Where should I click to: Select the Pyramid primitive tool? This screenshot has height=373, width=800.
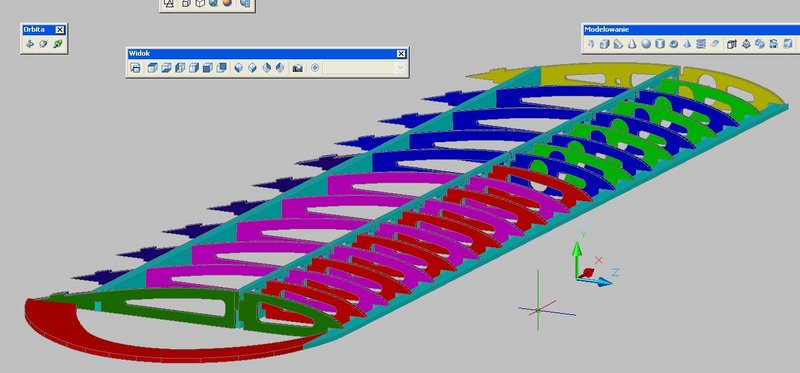[687, 44]
